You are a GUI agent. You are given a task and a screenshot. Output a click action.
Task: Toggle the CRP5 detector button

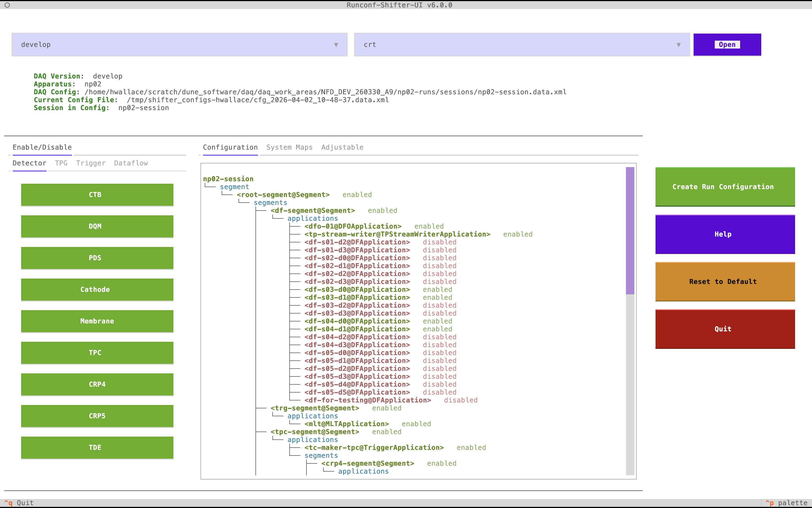97,416
